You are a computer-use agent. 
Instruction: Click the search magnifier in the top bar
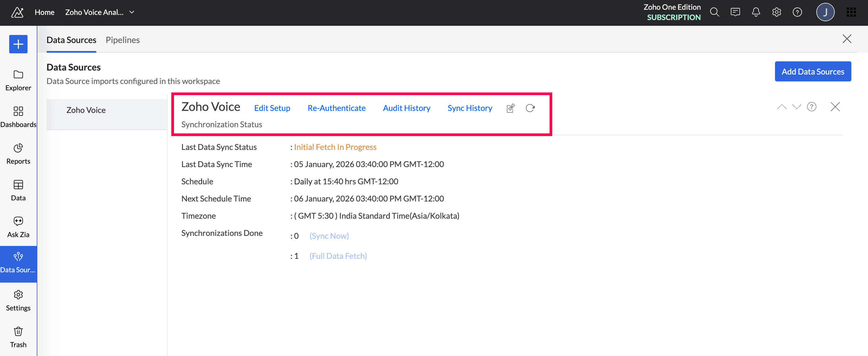pos(714,12)
